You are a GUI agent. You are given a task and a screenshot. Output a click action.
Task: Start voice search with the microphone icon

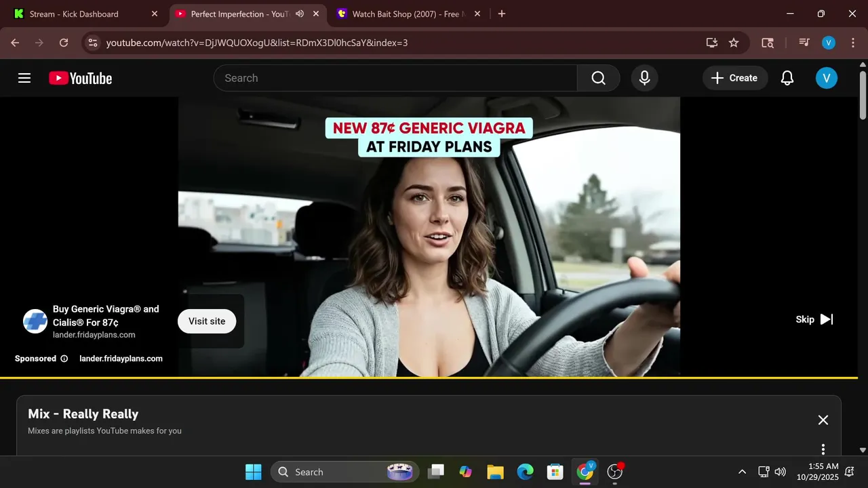[645, 78]
